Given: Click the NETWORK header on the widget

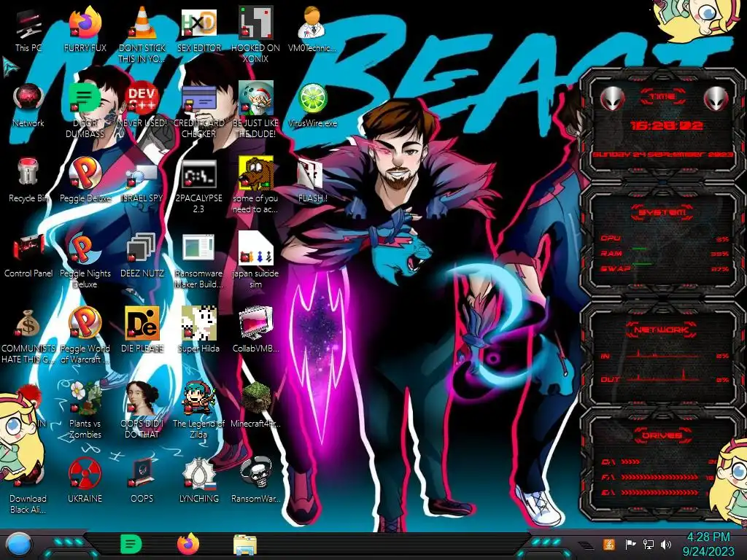Looking at the screenshot, I should click(662, 330).
